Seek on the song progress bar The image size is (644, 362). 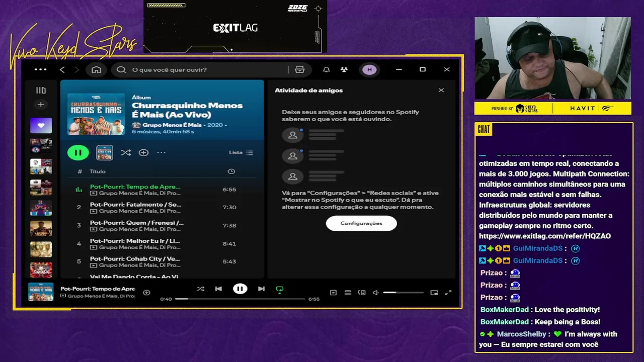click(x=240, y=299)
